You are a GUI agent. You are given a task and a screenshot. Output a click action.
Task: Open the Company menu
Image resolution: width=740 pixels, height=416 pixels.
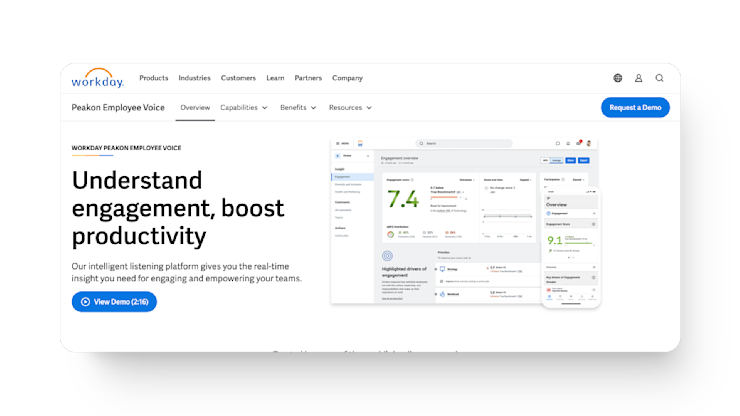click(x=347, y=78)
